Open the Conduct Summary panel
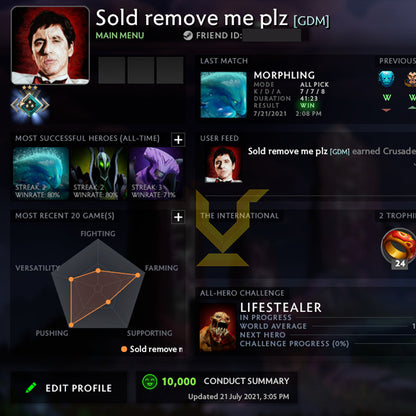416x416 pixels. [217, 387]
